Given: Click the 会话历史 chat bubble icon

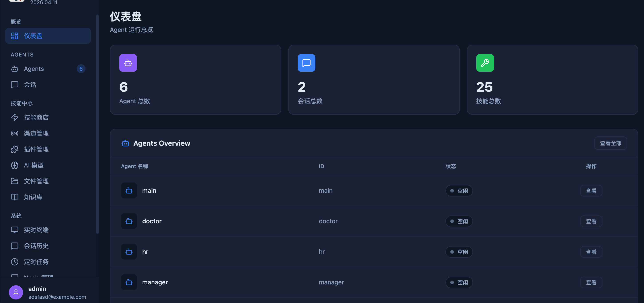Looking at the screenshot, I should [x=14, y=246].
